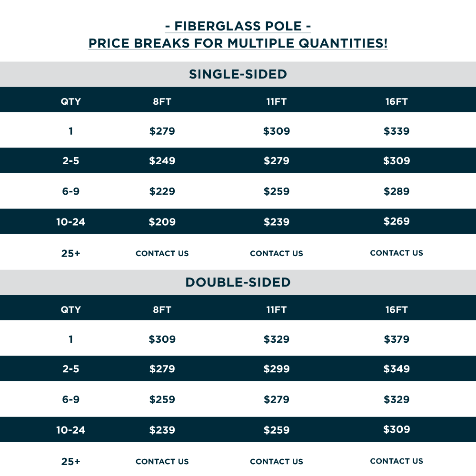The image size is (476, 476).
Task: Click the $209 single-sided 8FT price
Action: click(162, 222)
